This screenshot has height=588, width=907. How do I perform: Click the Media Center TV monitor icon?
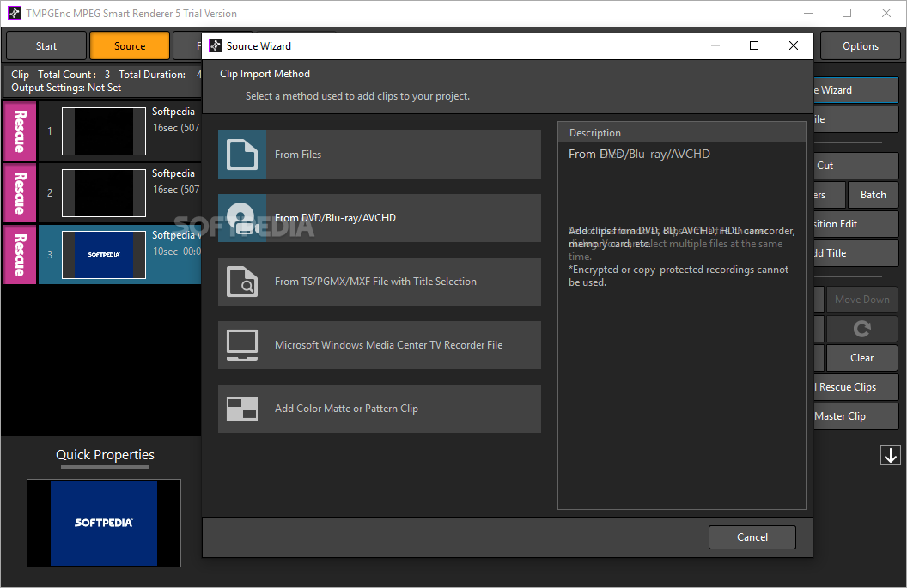coord(242,345)
